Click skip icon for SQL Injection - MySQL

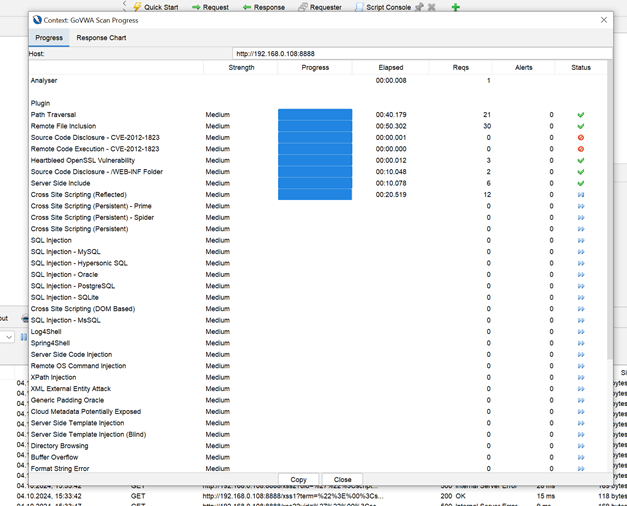(x=581, y=252)
